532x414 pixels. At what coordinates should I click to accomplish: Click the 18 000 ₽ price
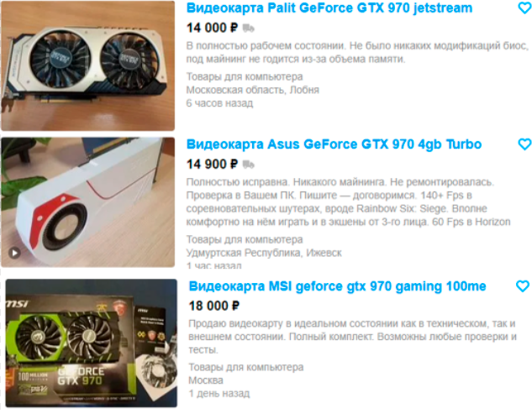point(214,307)
